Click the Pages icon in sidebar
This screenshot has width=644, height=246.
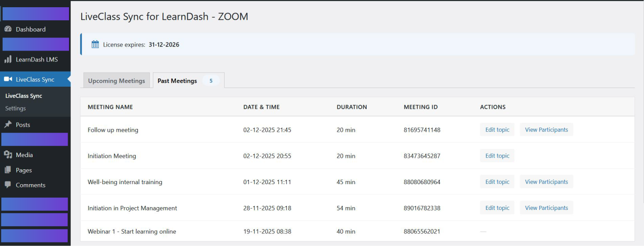(x=8, y=170)
